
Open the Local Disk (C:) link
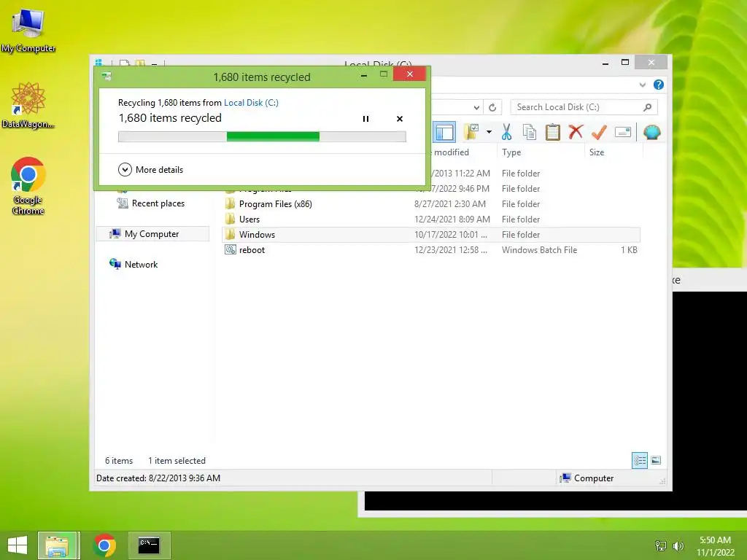tap(251, 102)
